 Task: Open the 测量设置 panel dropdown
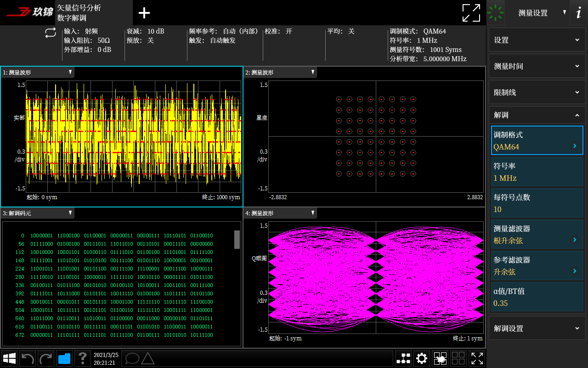coord(537,13)
